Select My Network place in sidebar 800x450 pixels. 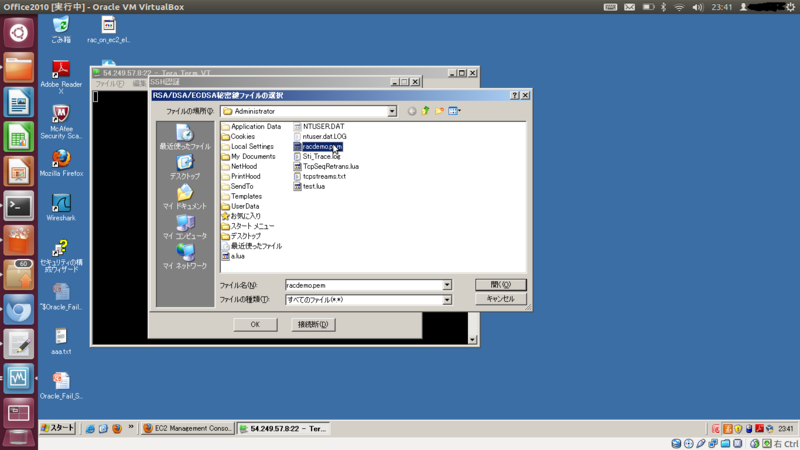point(185,257)
